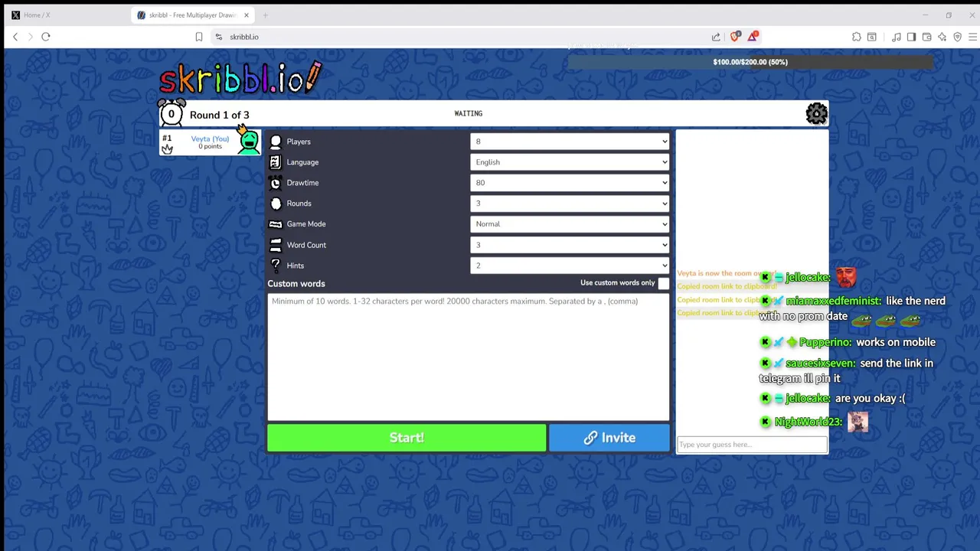Open site settings icon in address bar
The width and height of the screenshot is (980, 551).
point(219,37)
